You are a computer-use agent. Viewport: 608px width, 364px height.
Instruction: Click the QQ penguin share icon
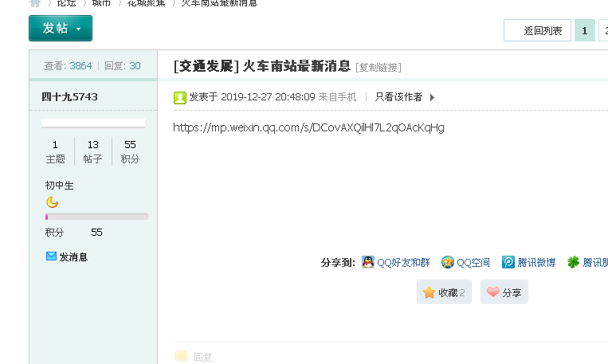click(368, 262)
